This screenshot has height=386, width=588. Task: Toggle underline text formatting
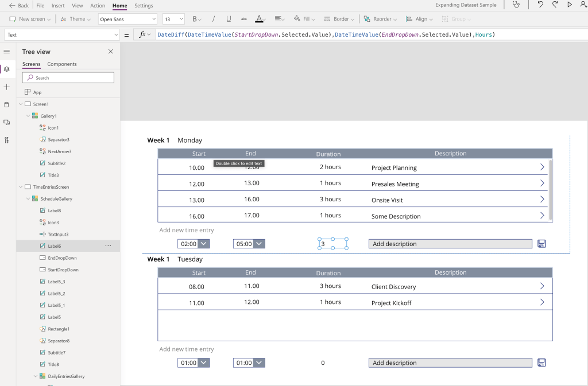229,19
